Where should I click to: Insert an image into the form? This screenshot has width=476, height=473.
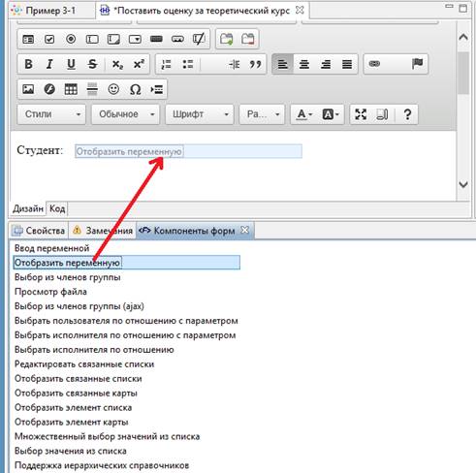point(28,89)
